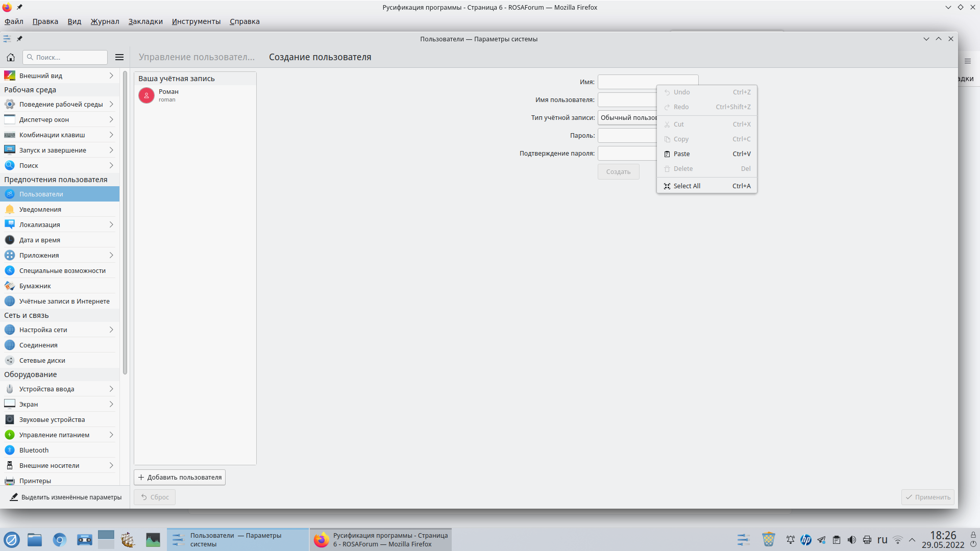
Task: Open the account type (Тип учётной записи) dropdown
Action: coord(628,118)
